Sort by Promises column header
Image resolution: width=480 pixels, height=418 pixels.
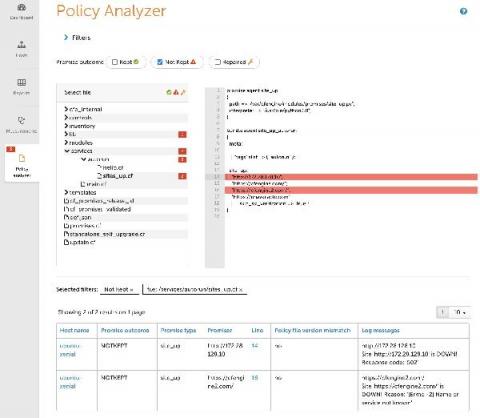220,330
